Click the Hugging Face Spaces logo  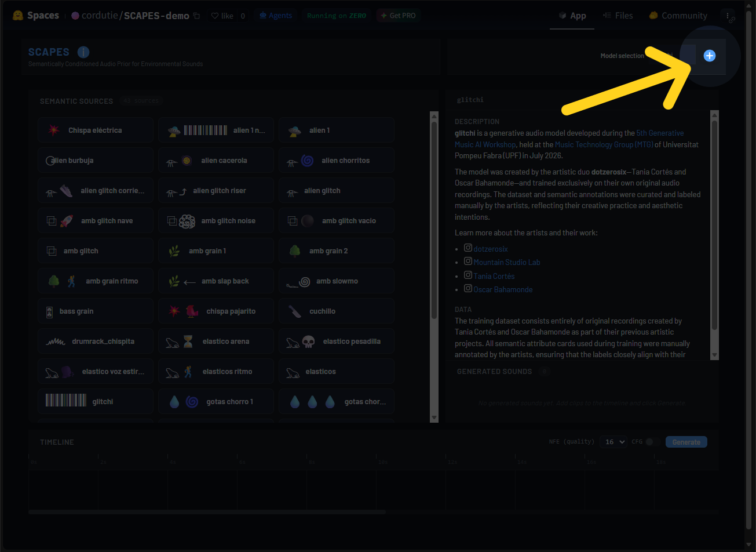click(x=35, y=16)
